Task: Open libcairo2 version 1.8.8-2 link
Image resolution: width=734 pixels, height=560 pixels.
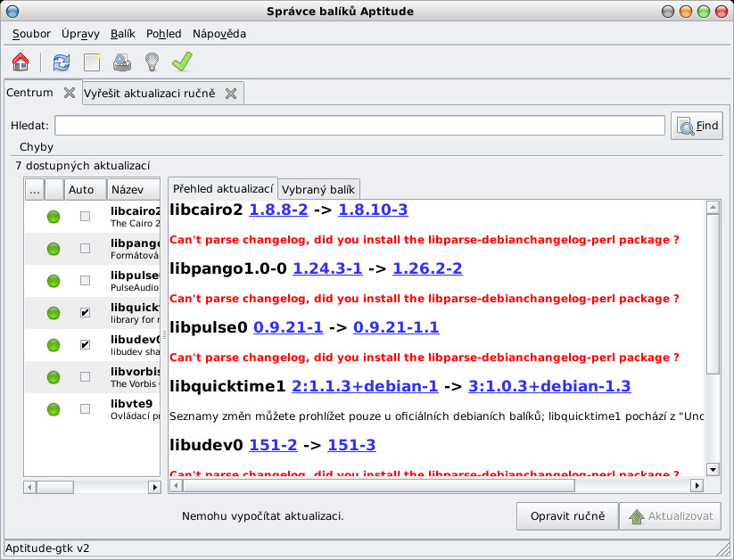Action: [x=278, y=210]
